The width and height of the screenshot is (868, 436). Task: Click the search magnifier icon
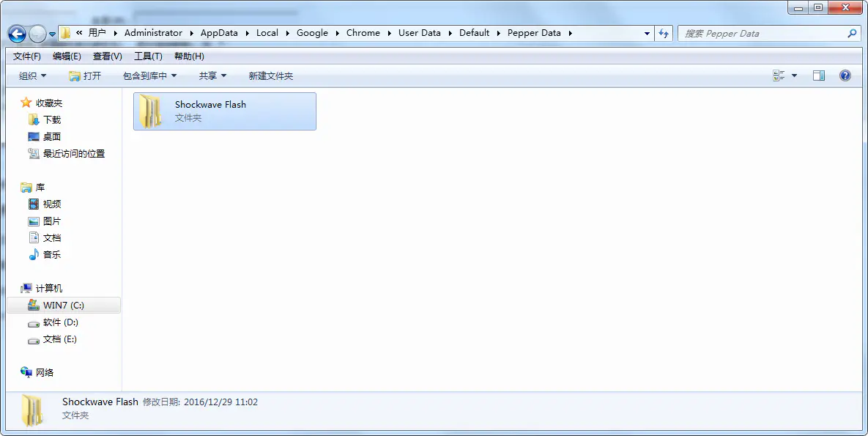tap(852, 33)
